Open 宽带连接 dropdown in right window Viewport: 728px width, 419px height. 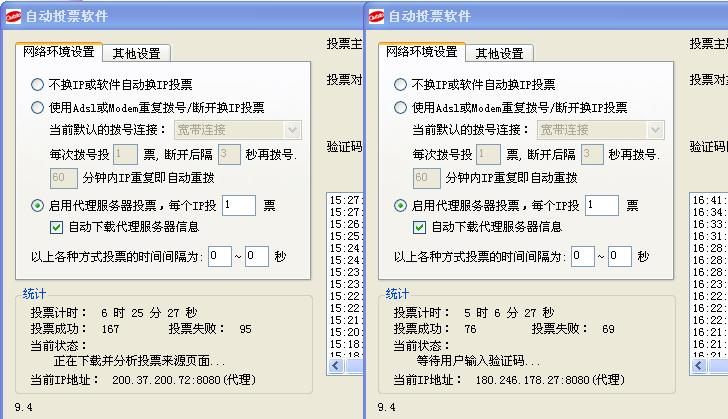coord(601,130)
